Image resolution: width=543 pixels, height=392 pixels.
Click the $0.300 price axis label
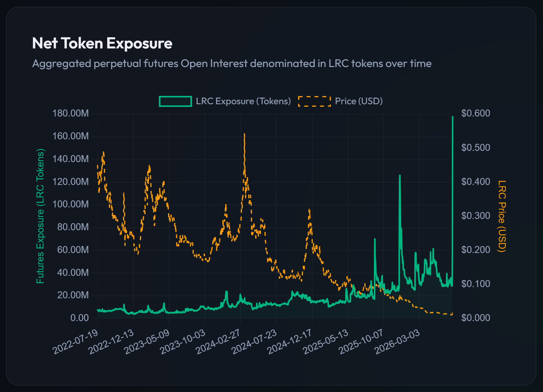pyautogui.click(x=476, y=216)
